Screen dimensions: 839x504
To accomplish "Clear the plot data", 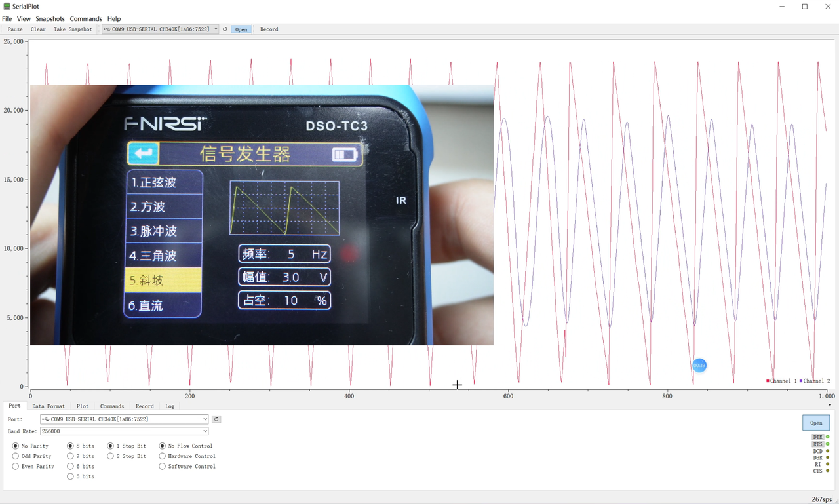I will click(x=38, y=29).
